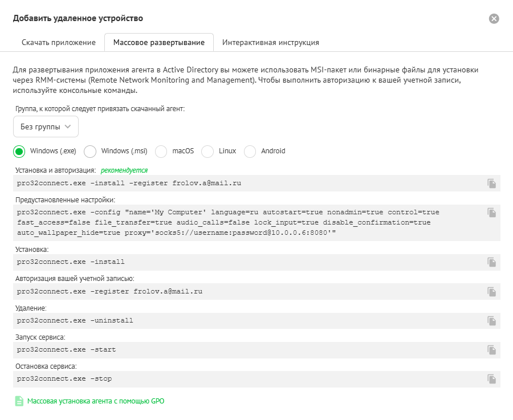513x420 pixels.
Task: Copy the preset config settings command
Action: [x=491, y=213]
